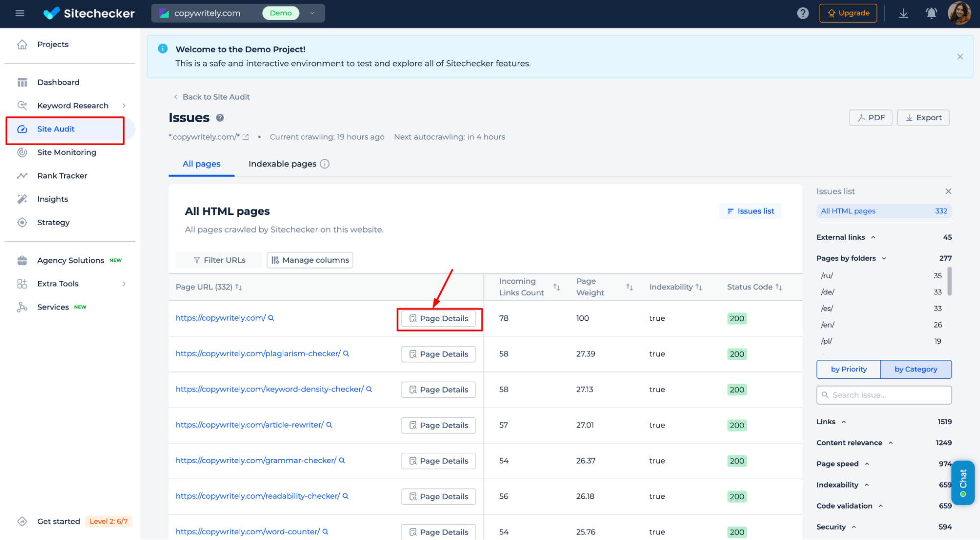
Task: Click magnifier icon for readability-checker URL
Action: (346, 496)
